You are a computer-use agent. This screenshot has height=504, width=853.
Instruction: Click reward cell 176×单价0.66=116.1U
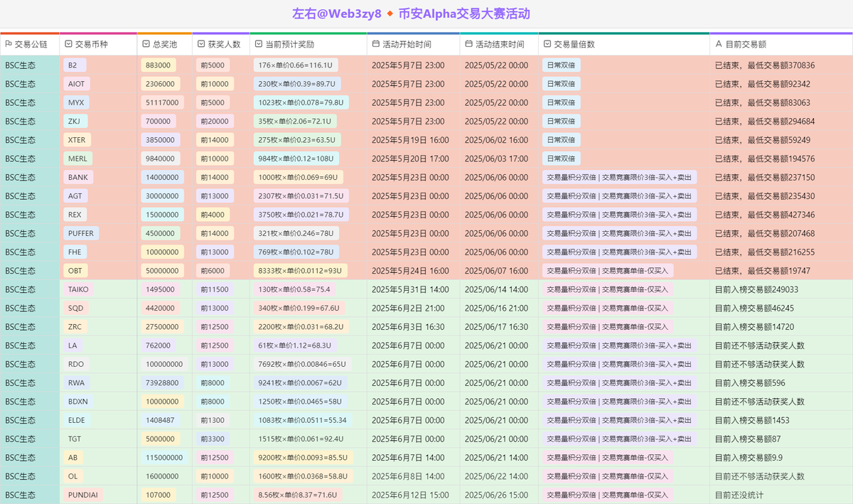coord(296,65)
